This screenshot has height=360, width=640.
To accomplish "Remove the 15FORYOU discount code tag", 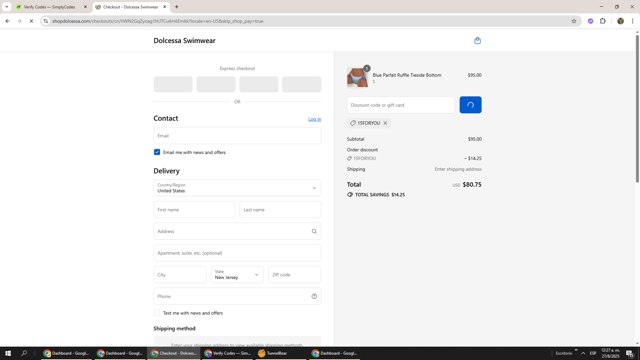I will pos(385,123).
